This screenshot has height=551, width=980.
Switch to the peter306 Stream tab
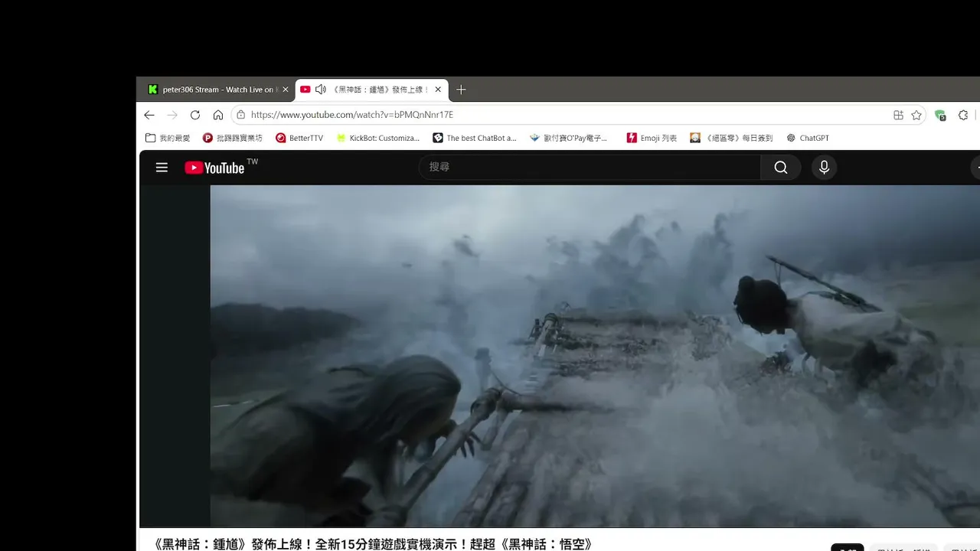pyautogui.click(x=217, y=90)
